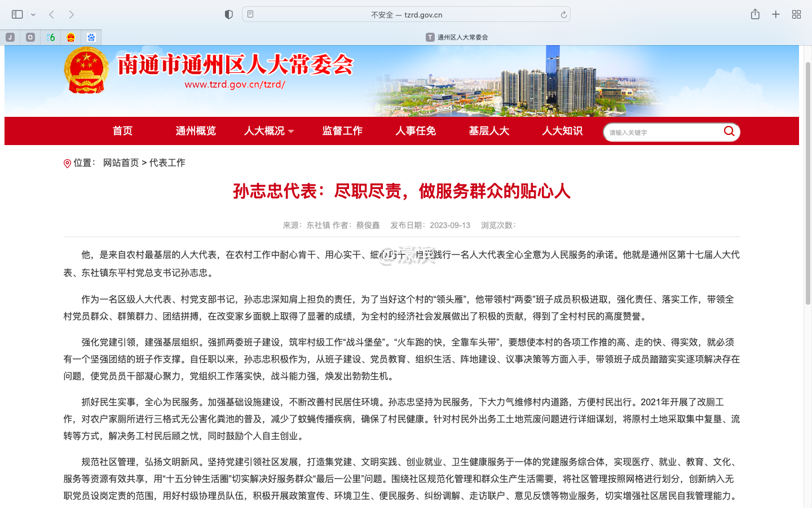The image size is (812, 508).
Task: Open the Share menu icon
Action: [x=755, y=14]
